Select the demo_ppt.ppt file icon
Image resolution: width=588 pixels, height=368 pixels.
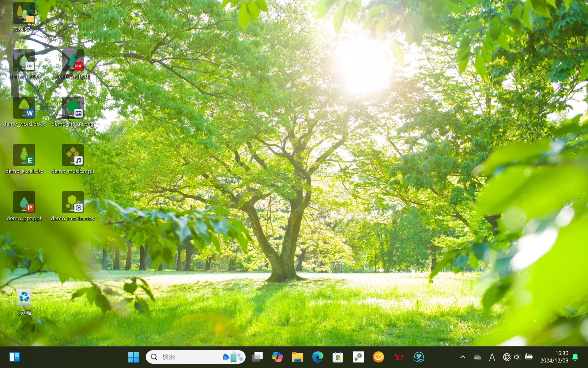click(24, 202)
